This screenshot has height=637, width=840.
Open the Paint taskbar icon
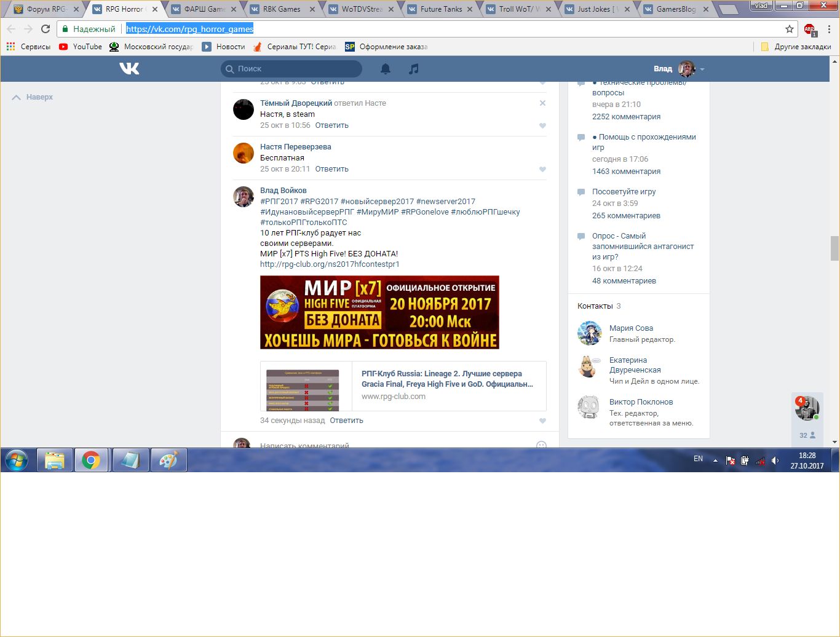(168, 461)
